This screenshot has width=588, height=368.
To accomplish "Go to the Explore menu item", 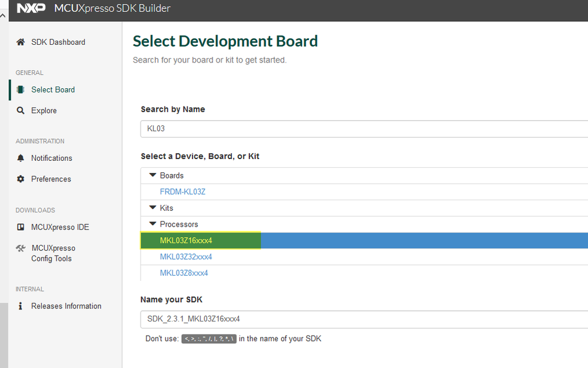I will coord(44,111).
